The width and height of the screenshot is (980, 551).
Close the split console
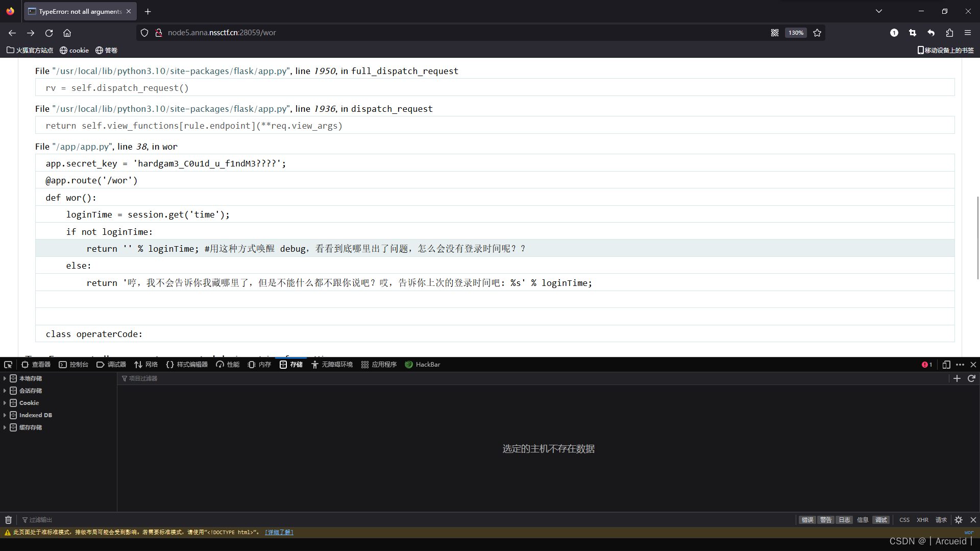[973, 520]
